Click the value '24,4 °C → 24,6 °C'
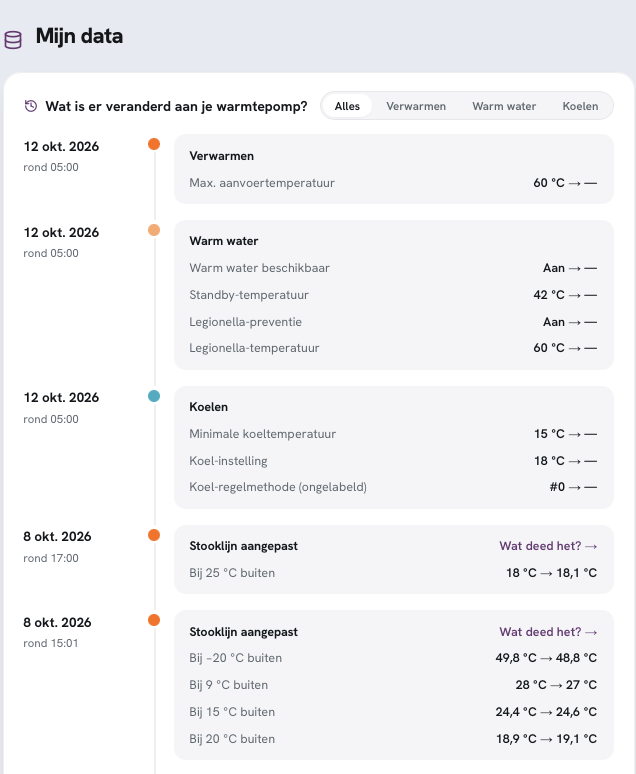The width and height of the screenshot is (636, 774). tap(546, 712)
